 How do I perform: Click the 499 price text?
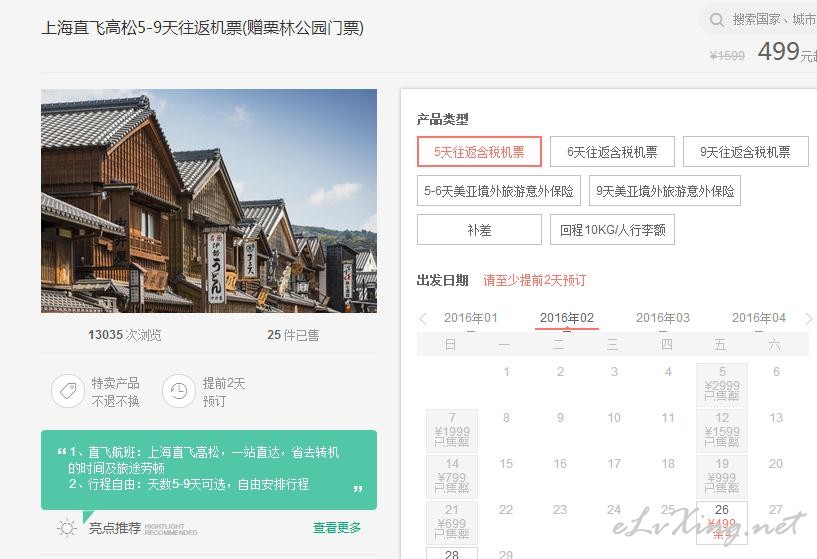pyautogui.click(x=778, y=51)
